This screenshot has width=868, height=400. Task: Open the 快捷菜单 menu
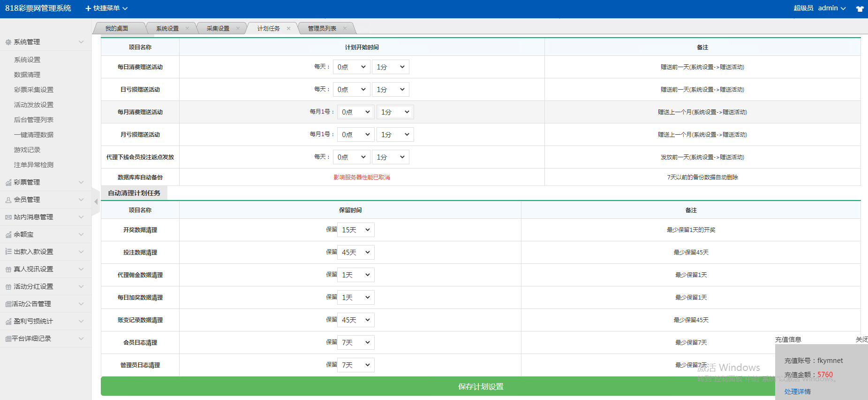[x=106, y=8]
